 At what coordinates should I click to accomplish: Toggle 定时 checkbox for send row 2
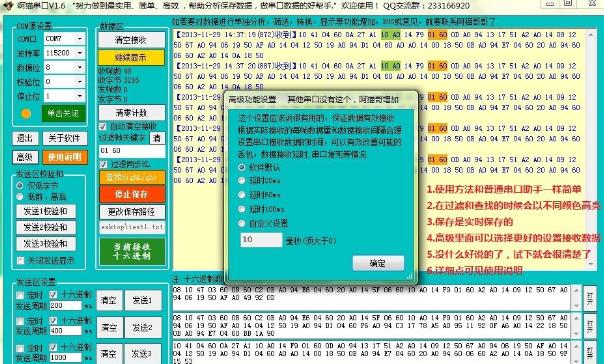pyautogui.click(x=20, y=321)
